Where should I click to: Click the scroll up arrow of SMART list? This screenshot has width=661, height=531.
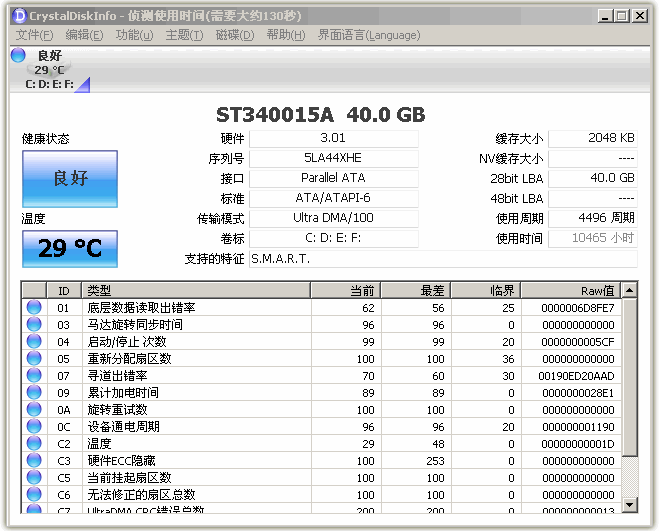629,291
